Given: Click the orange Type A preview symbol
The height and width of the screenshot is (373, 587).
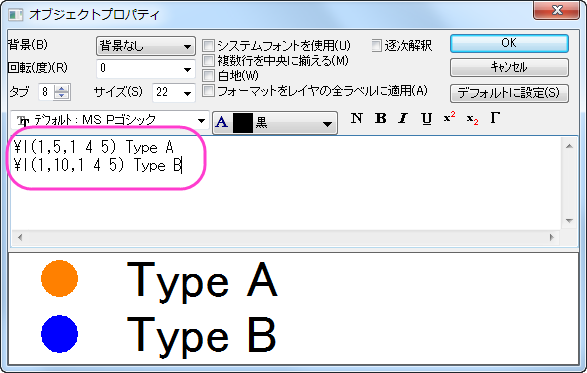Looking at the screenshot, I should (60, 279).
